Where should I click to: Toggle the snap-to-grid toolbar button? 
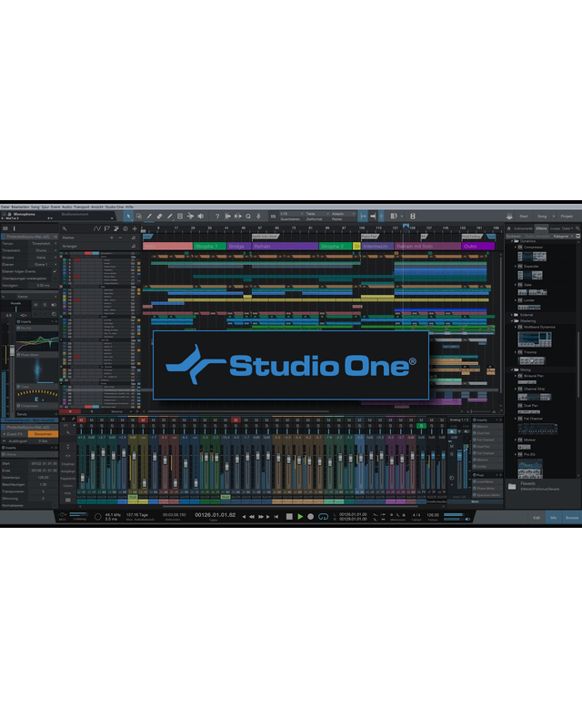pyautogui.click(x=363, y=217)
